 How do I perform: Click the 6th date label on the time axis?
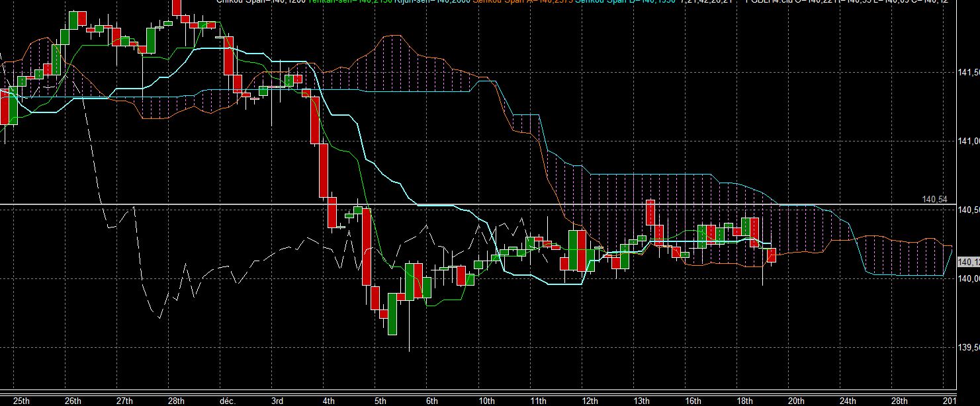tap(432, 401)
